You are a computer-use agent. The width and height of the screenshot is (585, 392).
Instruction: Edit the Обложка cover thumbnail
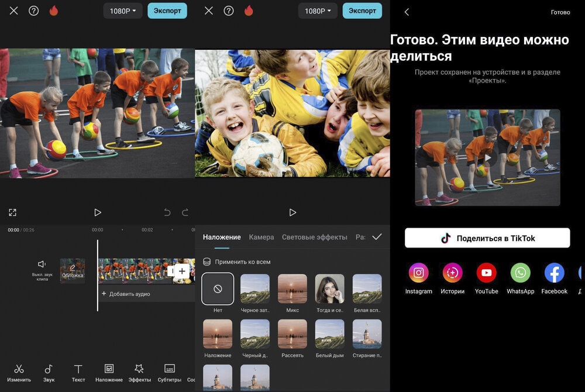[x=73, y=271]
